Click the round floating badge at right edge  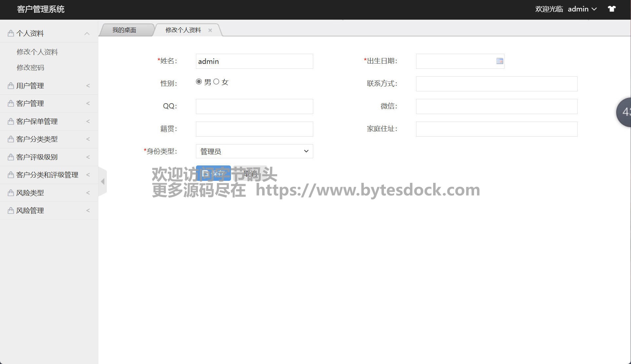[624, 112]
